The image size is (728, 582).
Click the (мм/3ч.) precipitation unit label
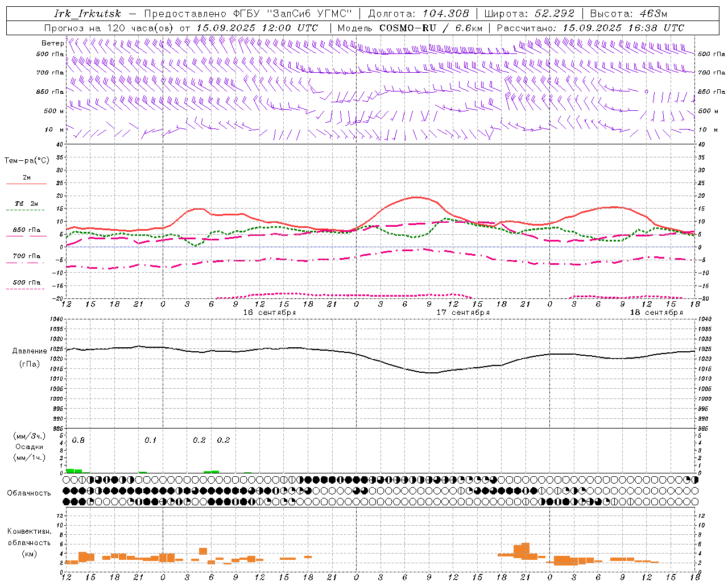pos(29,436)
